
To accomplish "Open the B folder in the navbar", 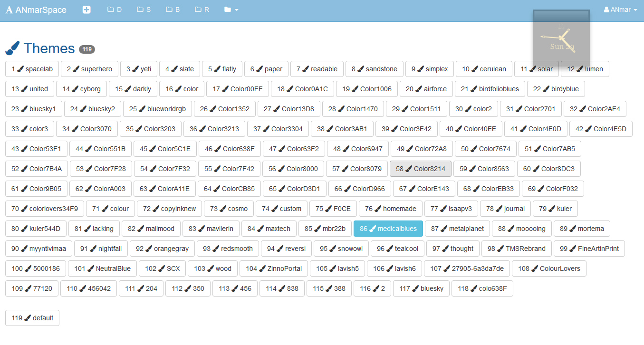I will click(x=173, y=10).
